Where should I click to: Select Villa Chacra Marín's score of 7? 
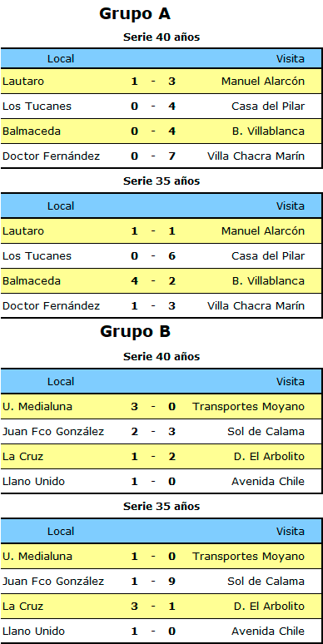[171, 156]
